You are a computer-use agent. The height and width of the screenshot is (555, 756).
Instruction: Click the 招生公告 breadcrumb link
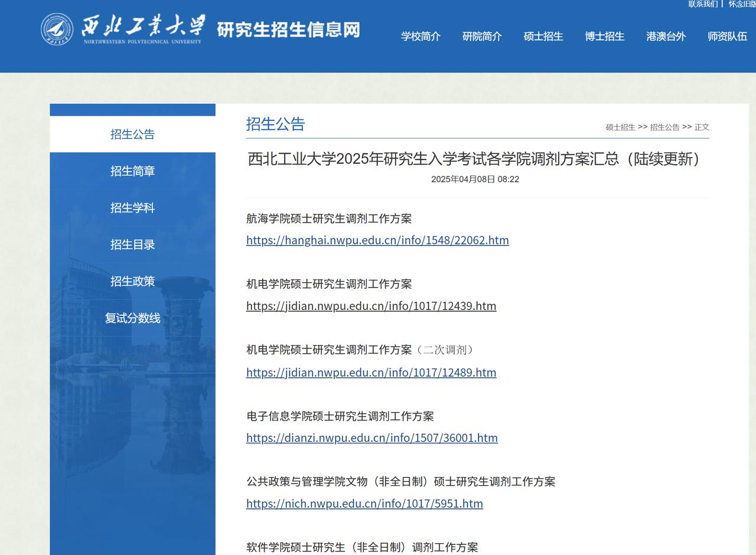664,127
